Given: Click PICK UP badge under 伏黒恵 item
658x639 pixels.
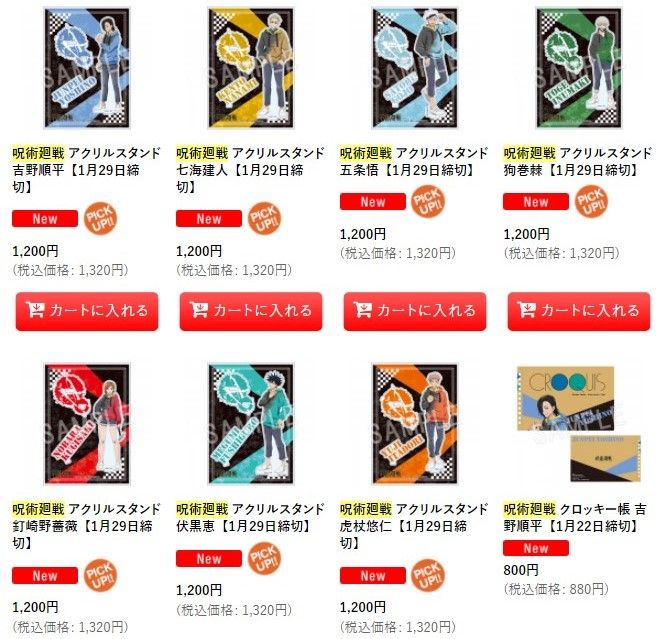Looking at the screenshot, I should pyautogui.click(x=264, y=558).
